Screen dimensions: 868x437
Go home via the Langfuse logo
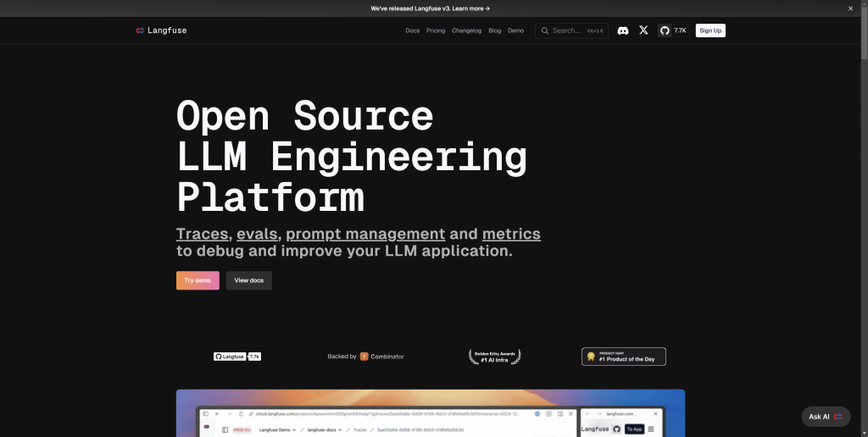161,30
